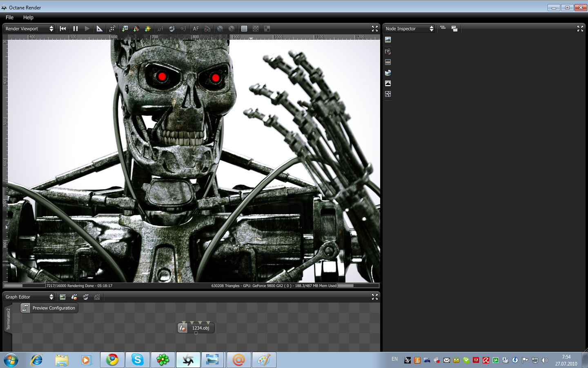Click the second crossed-out sphere icon
Screen dimensions: 588x368
232,29
